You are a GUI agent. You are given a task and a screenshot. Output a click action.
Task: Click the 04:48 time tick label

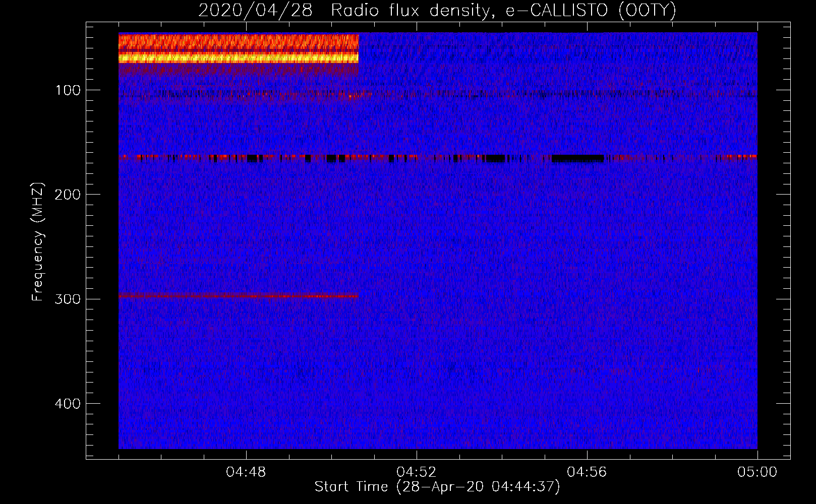[x=246, y=472]
